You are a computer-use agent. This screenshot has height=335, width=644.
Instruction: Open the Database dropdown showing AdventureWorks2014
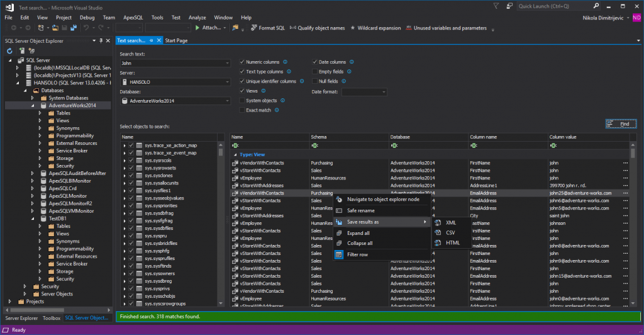coord(177,101)
